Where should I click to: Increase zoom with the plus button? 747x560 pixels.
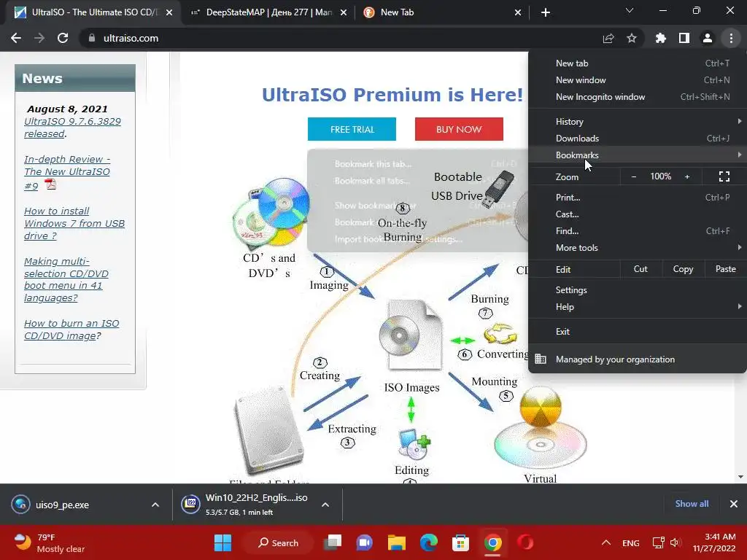pos(687,176)
